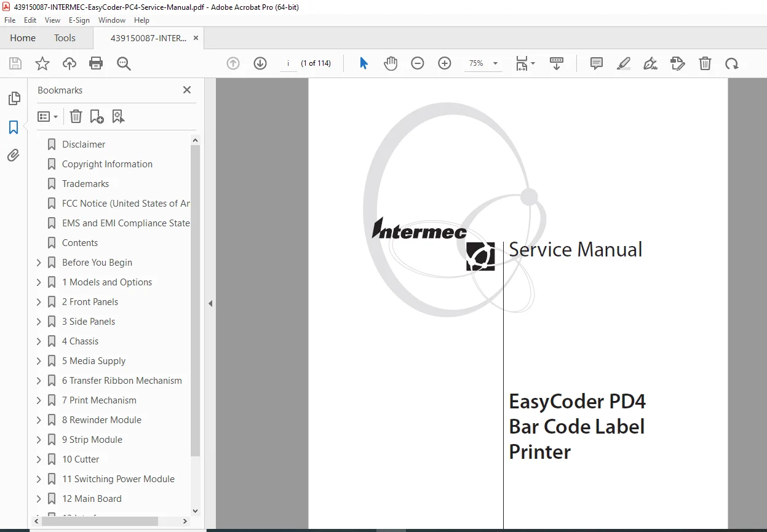The image size is (767, 532).
Task: Expand 2 Front Panels bookmark
Action: tap(39, 302)
